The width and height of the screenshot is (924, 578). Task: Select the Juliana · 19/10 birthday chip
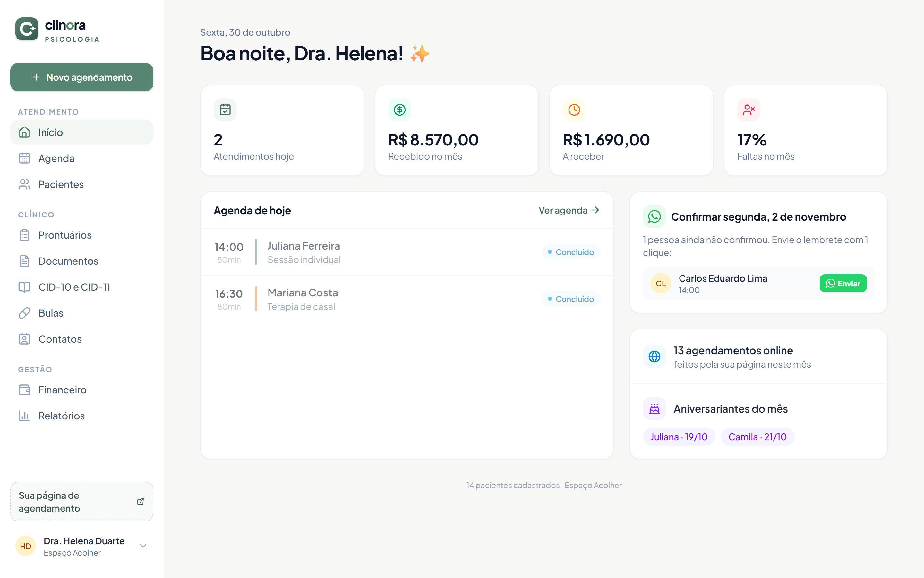(679, 437)
